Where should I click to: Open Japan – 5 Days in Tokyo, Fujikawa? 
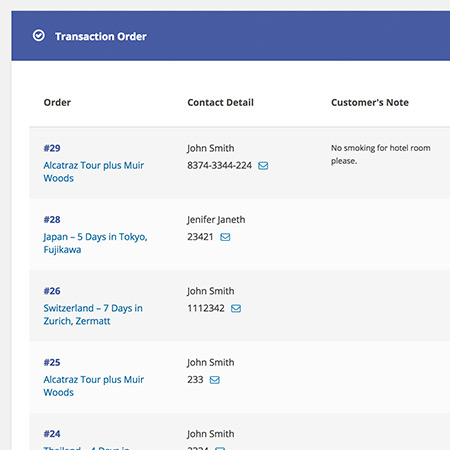(x=95, y=243)
